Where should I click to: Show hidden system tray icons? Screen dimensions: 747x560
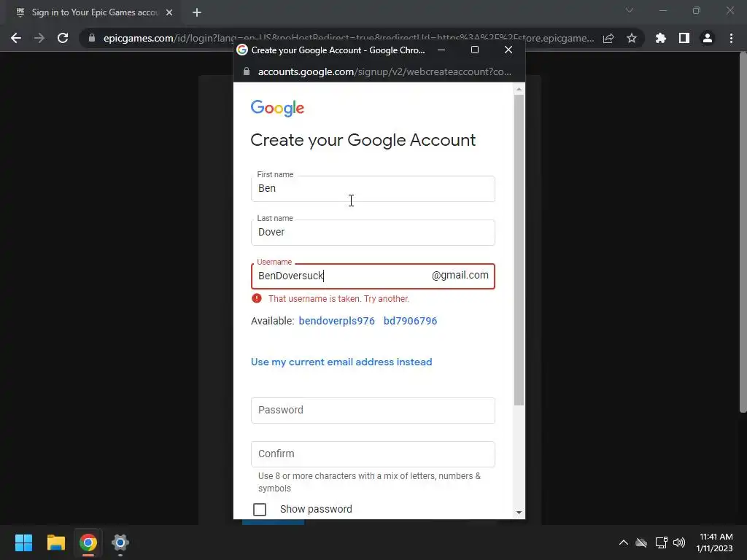click(623, 542)
